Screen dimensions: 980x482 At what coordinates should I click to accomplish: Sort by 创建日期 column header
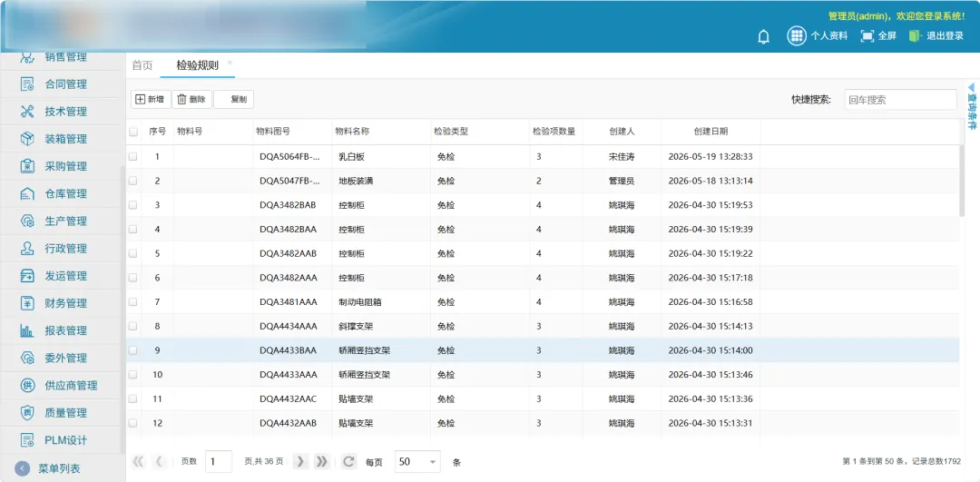pyautogui.click(x=710, y=132)
